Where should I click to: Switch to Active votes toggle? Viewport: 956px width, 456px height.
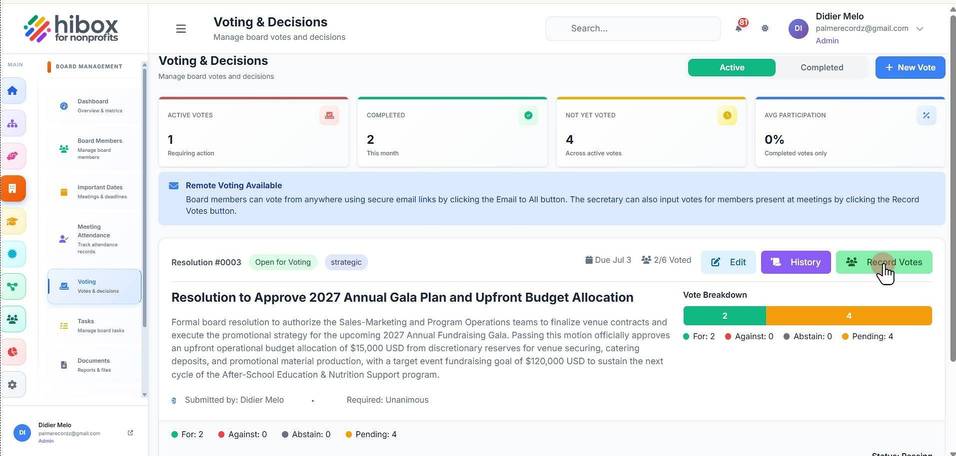pyautogui.click(x=732, y=68)
